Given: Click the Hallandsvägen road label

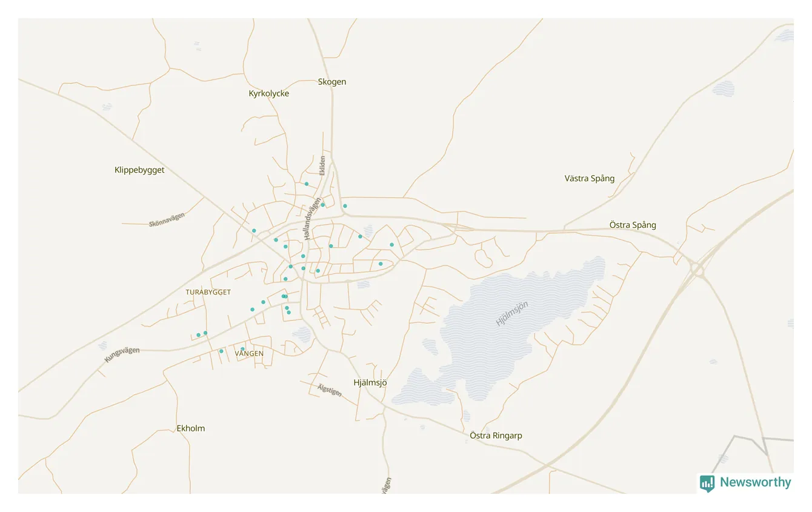Looking at the screenshot, I should (x=312, y=219).
